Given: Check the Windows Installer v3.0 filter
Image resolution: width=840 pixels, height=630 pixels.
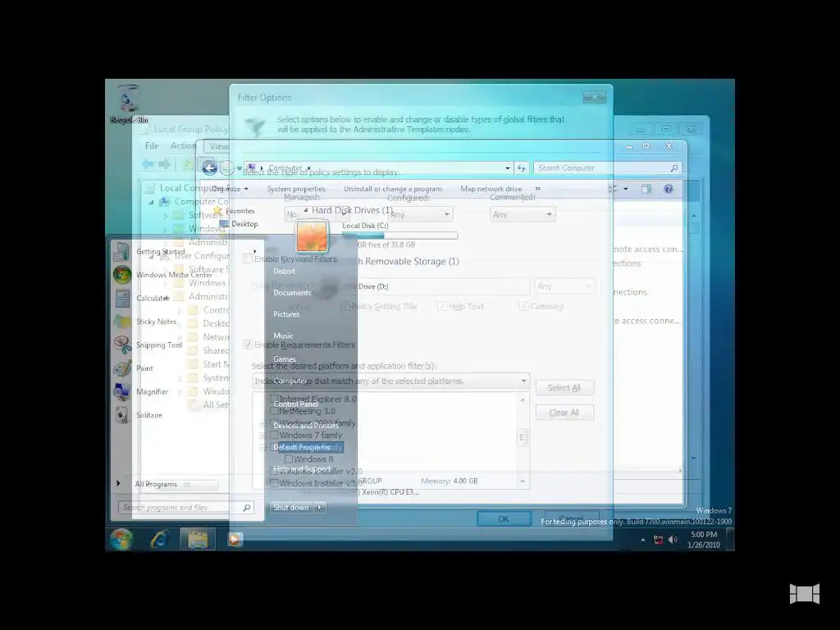Looking at the screenshot, I should pos(274,482).
